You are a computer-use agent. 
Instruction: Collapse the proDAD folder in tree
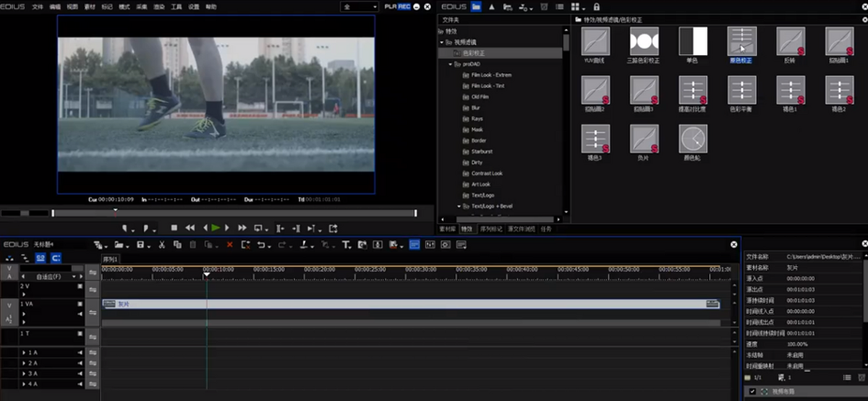(451, 64)
